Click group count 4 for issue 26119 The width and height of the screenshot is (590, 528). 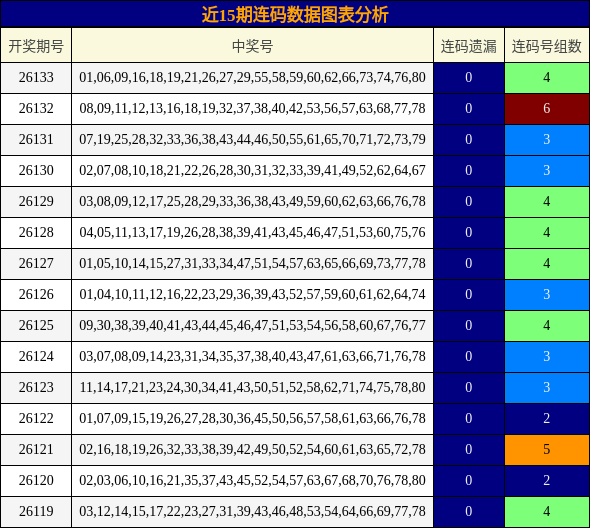tap(547, 511)
